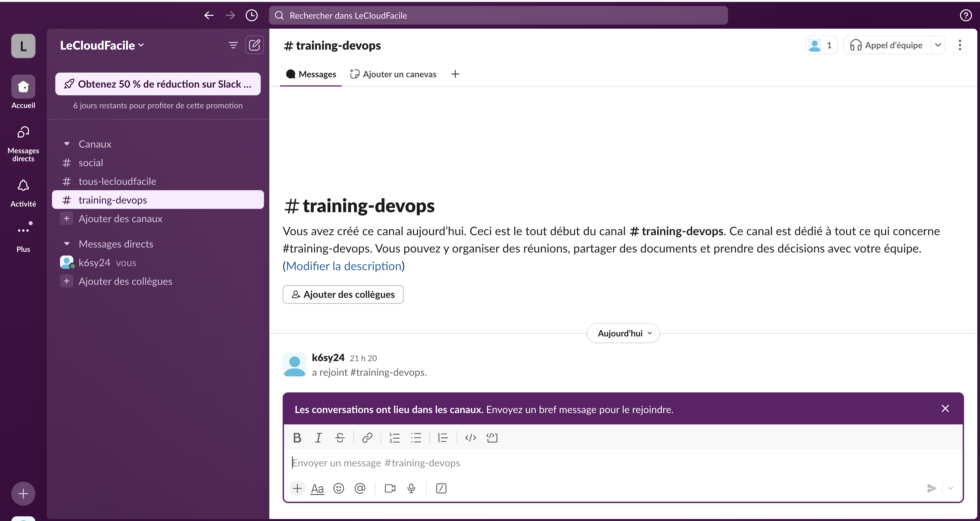This screenshot has height=521, width=980.
Task: Open the history clock icon
Action: pyautogui.click(x=251, y=15)
